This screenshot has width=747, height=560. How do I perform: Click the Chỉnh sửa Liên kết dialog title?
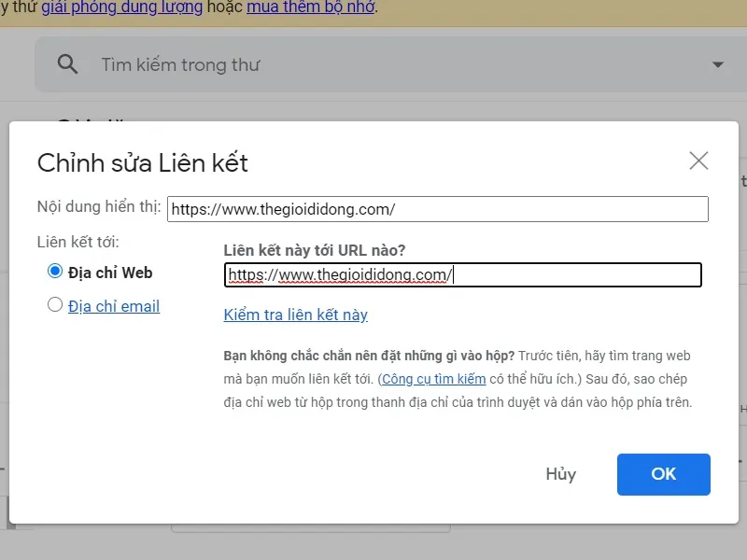(142, 162)
